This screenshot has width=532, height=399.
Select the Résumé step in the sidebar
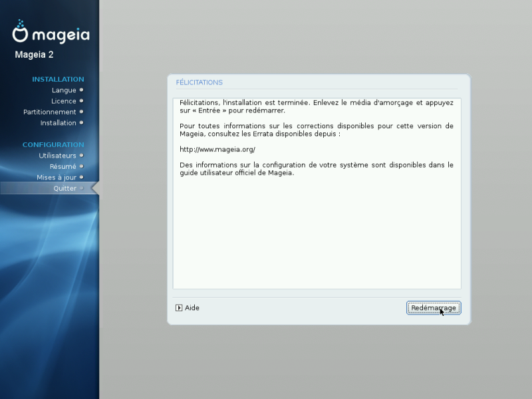point(63,167)
